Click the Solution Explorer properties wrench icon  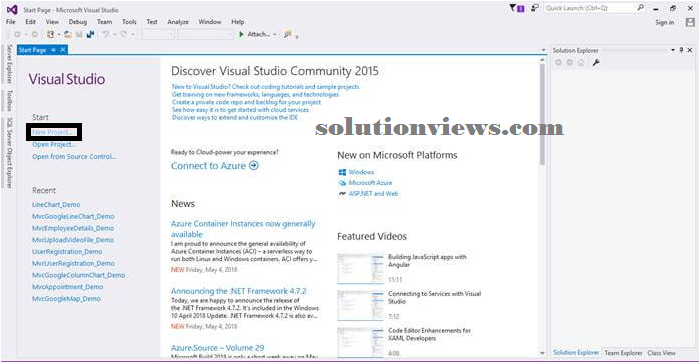point(596,63)
